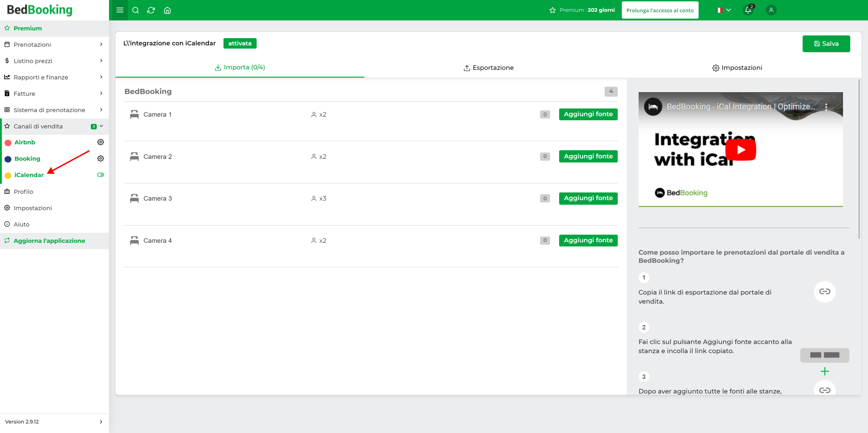Open the language flag dropdown
868x433 pixels.
(x=724, y=10)
